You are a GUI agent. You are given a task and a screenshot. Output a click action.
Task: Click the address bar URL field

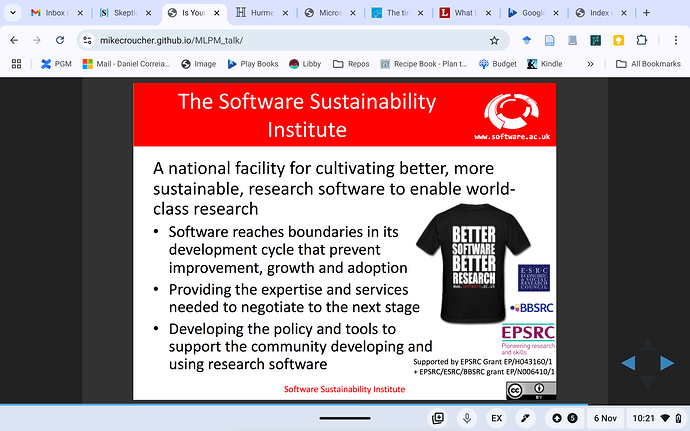[x=280, y=41]
